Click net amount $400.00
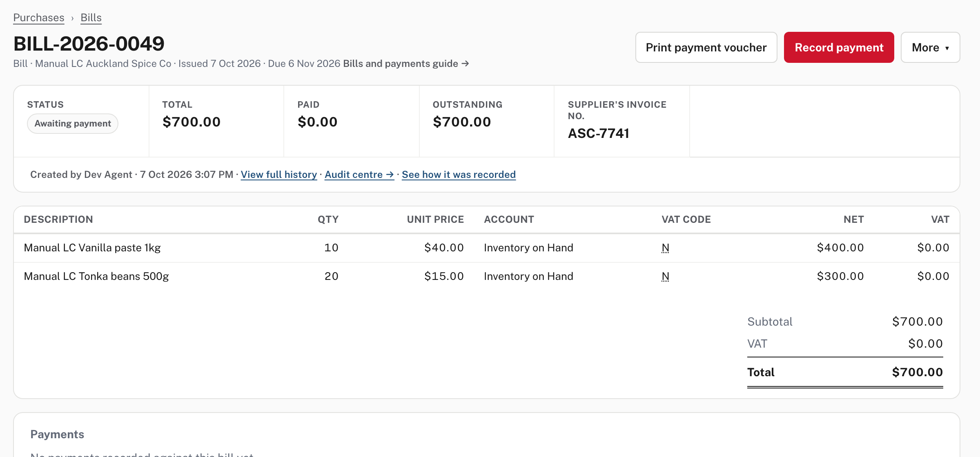 pyautogui.click(x=840, y=248)
